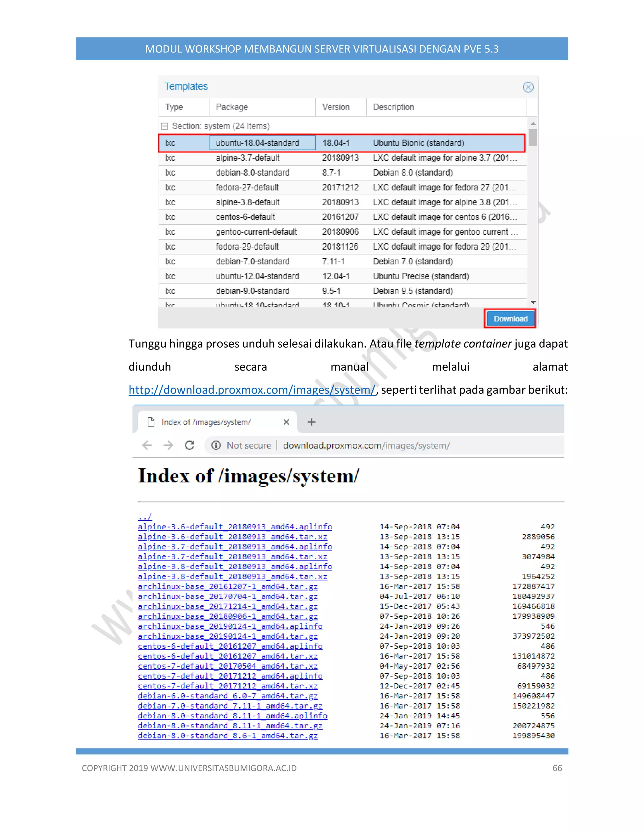The width and height of the screenshot is (644, 833).
Task: Open alpine-3.6-default_20180913_amd64.tar.xz link
Action: click(x=232, y=537)
